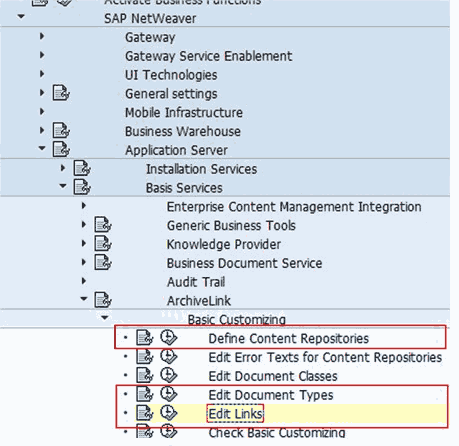Select Basis Services label
Image resolution: width=459 pixels, height=446 pixels.
click(184, 188)
